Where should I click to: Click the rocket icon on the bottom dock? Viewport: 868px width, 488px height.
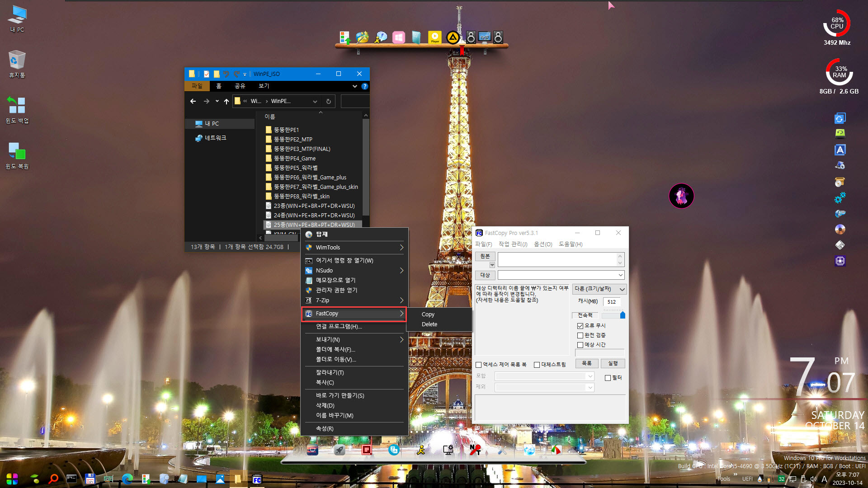[x=340, y=450]
